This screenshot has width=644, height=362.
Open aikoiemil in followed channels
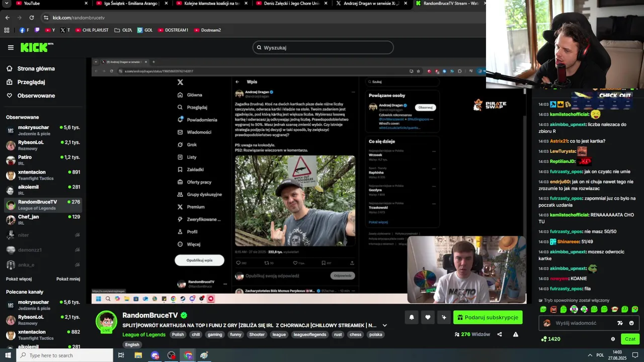[x=43, y=190]
